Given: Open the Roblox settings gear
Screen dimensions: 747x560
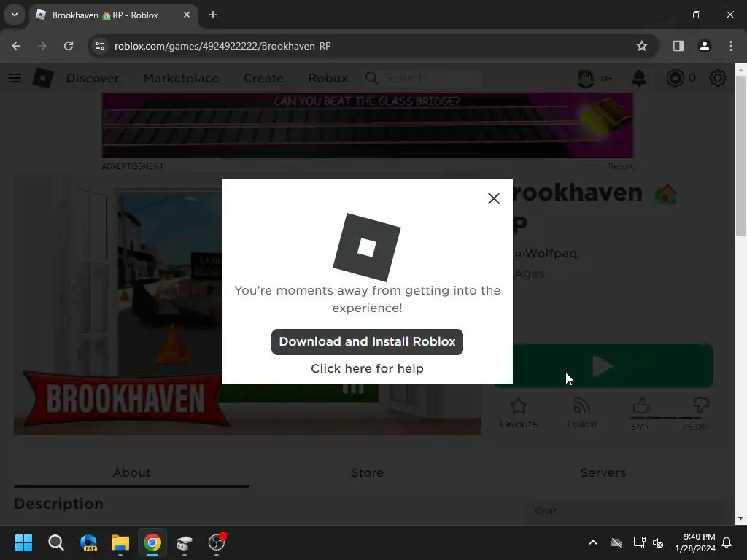Looking at the screenshot, I should [717, 78].
